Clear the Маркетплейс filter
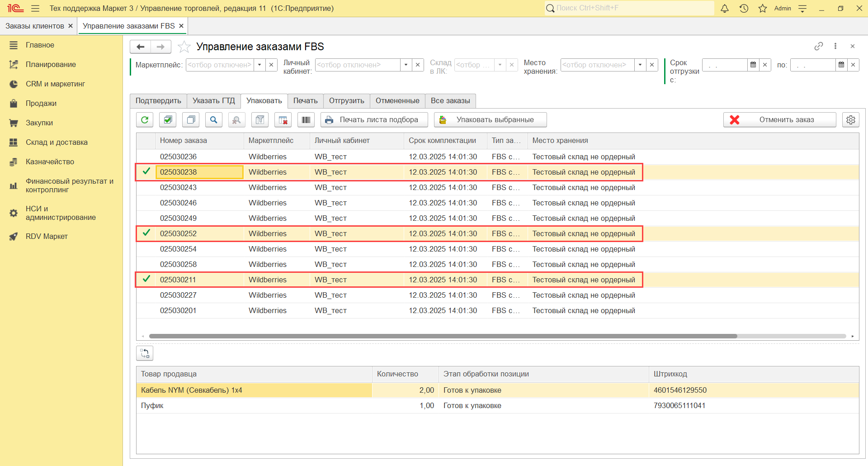The width and height of the screenshot is (868, 466). click(x=271, y=65)
